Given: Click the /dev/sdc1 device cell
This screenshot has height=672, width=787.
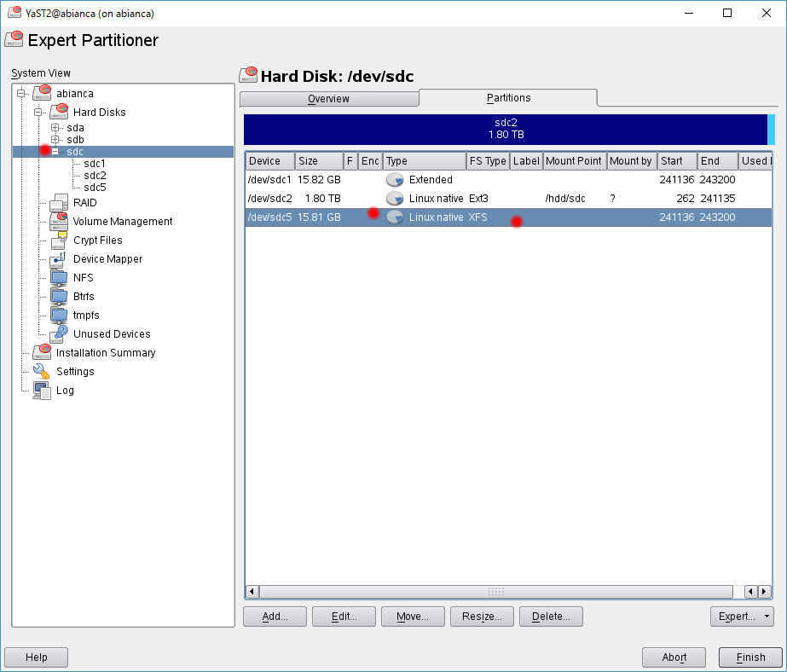Looking at the screenshot, I should point(269,180).
